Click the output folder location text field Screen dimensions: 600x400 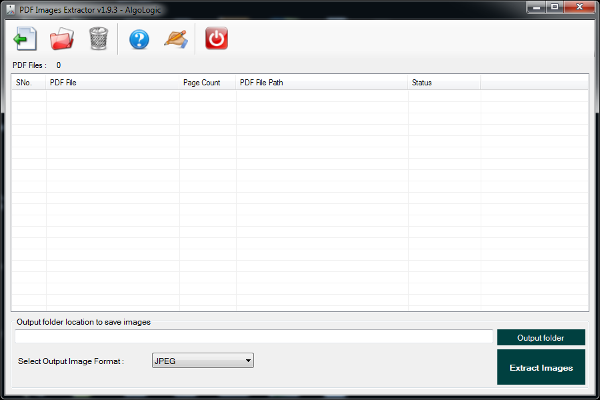coord(254,337)
